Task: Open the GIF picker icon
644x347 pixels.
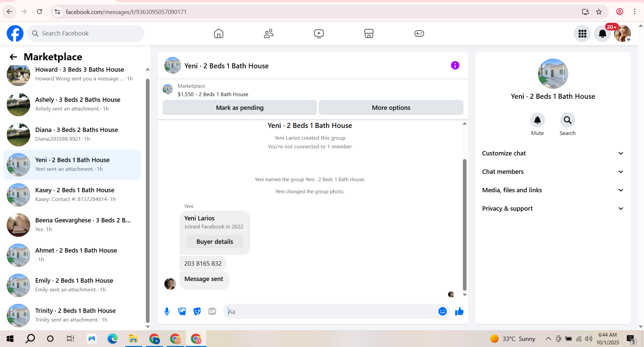Action: point(212,311)
